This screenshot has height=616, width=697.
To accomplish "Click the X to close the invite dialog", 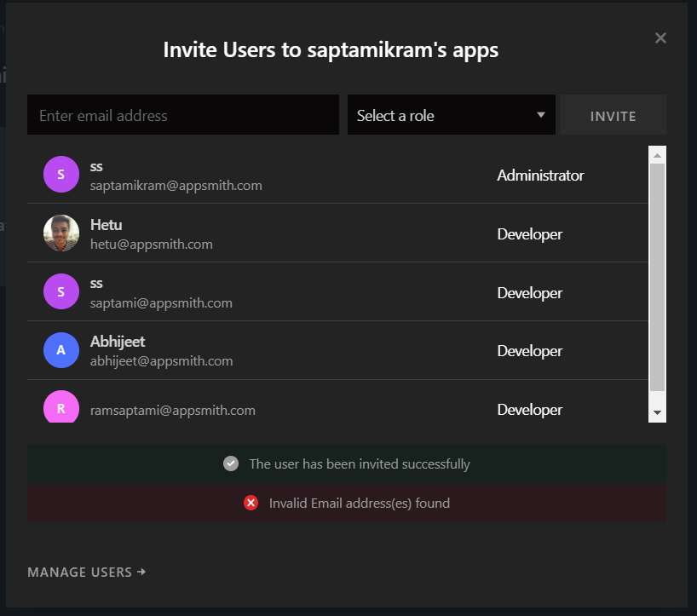I will pyautogui.click(x=660, y=37).
